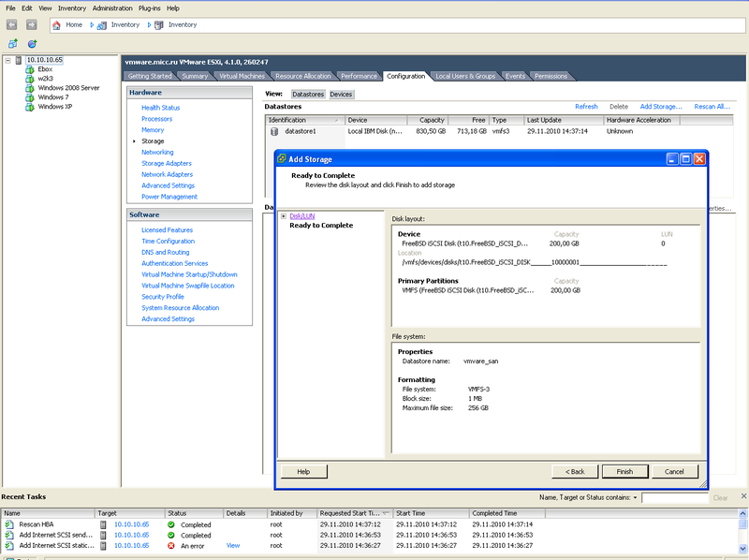The height and width of the screenshot is (560, 749).
Task: Click the recent tasks filter text field
Action: [674, 498]
